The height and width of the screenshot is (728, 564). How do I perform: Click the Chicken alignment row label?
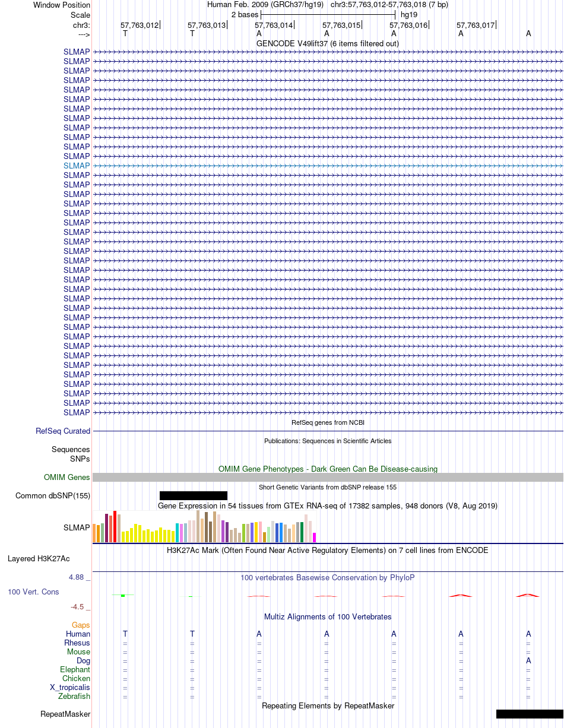click(x=76, y=678)
